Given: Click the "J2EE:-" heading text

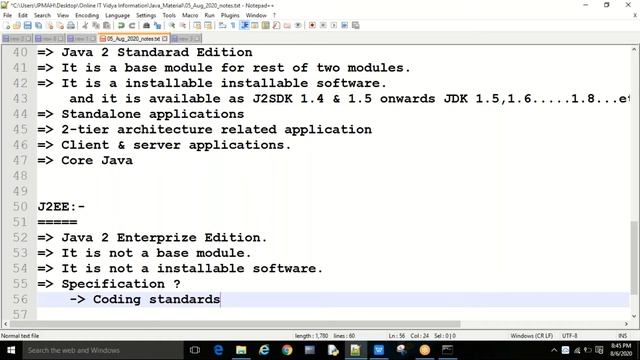Looking at the screenshot, I should click(x=61, y=207).
